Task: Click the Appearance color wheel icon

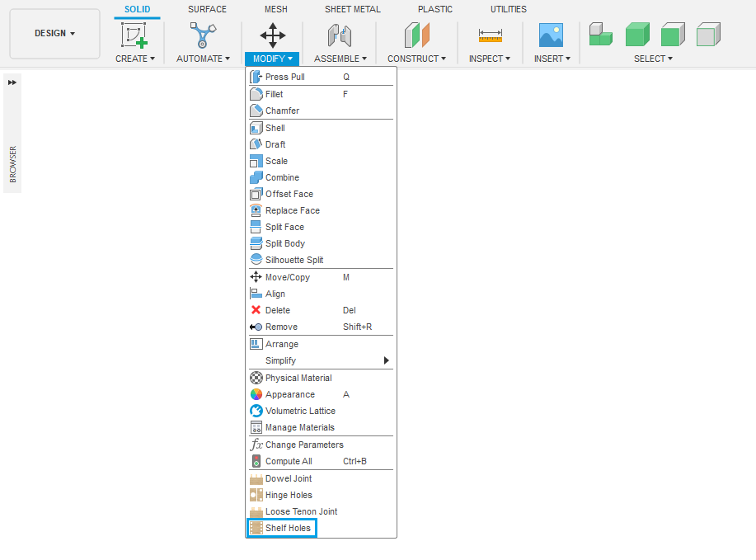Action: (256, 394)
